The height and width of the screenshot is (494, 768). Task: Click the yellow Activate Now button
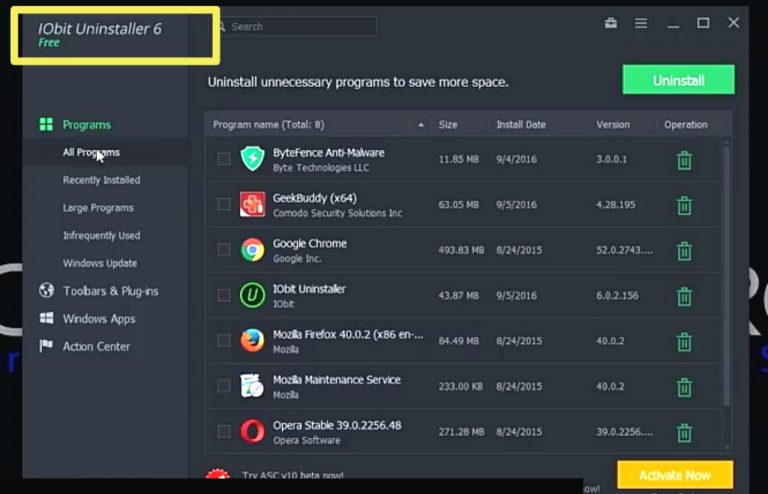click(x=675, y=475)
